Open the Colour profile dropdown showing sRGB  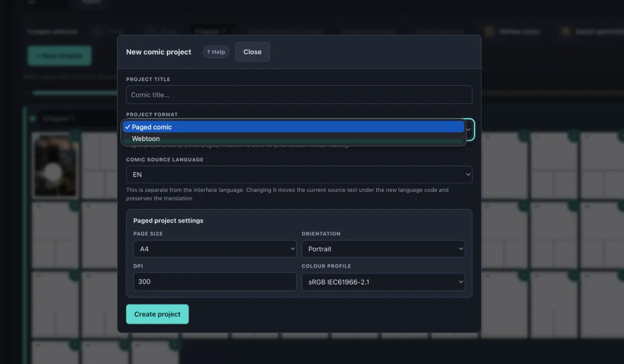383,282
